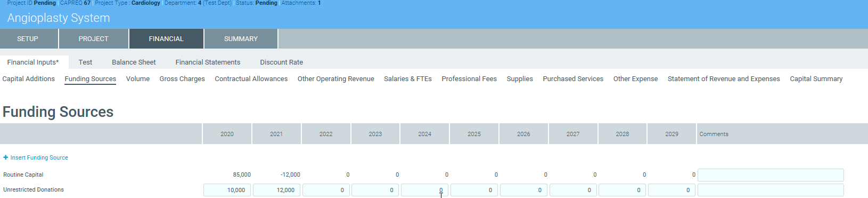Go to Contractual Allowances section

(251, 79)
